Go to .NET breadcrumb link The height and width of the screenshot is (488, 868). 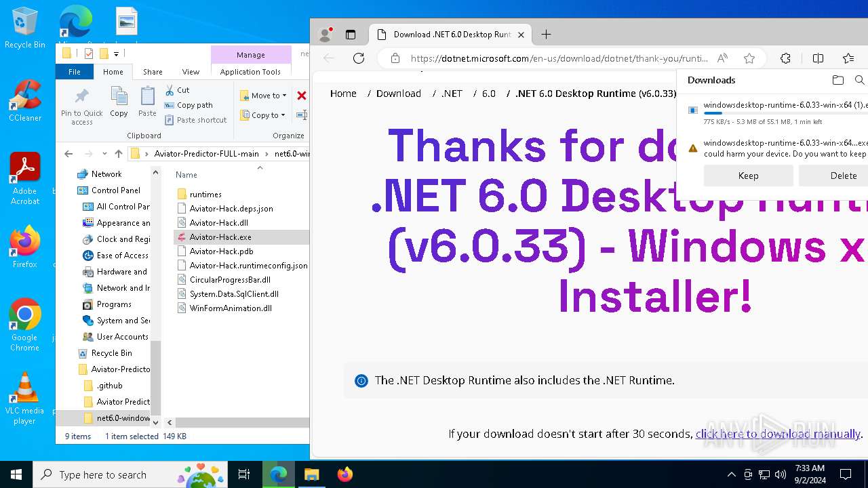[452, 94]
